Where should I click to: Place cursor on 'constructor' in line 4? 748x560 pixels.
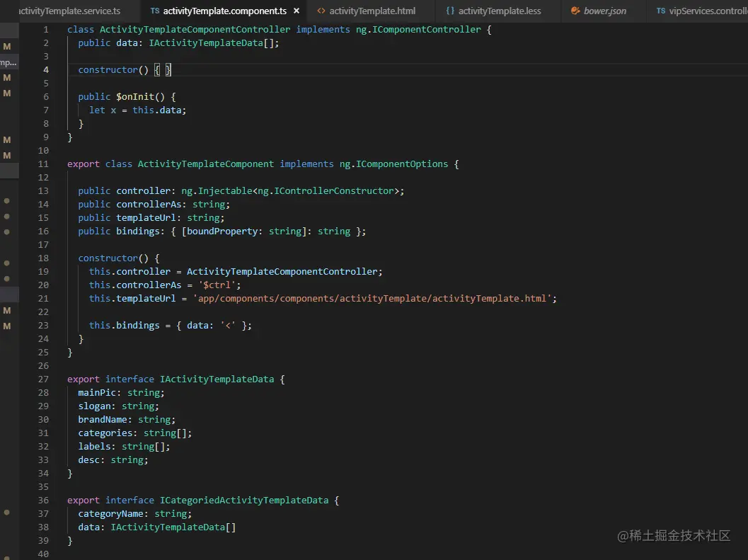click(x=108, y=69)
